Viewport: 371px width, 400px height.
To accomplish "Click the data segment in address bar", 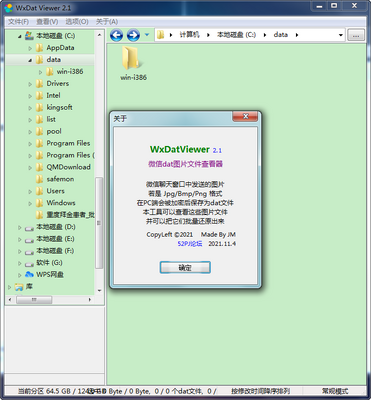I will coord(281,35).
